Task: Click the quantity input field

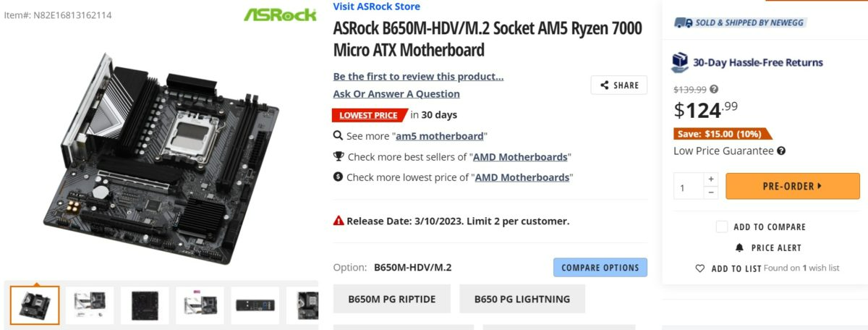Action: [x=689, y=187]
